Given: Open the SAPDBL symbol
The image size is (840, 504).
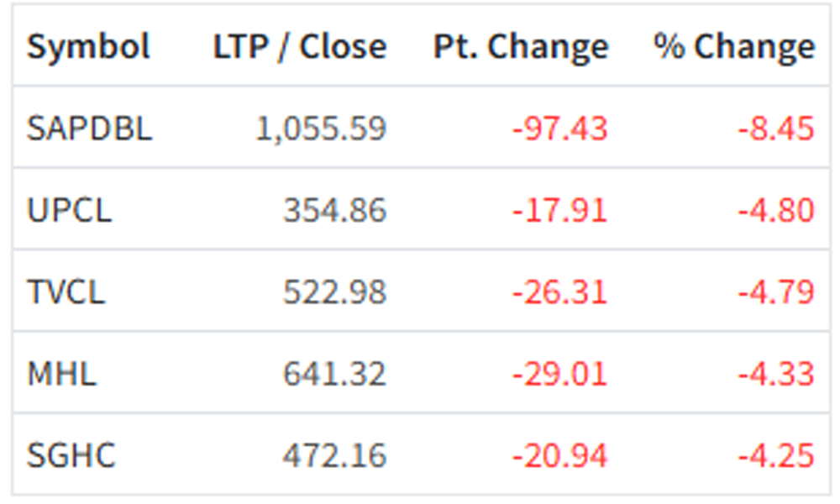Looking at the screenshot, I should [x=90, y=129].
